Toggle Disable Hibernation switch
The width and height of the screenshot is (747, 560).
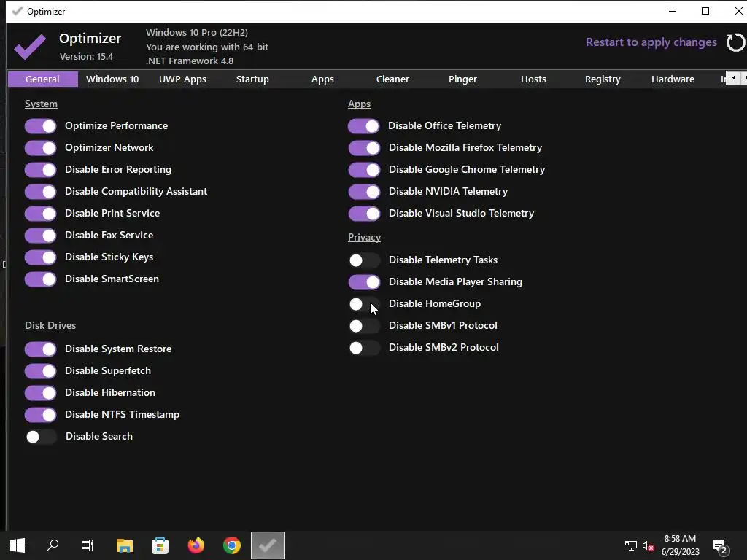click(41, 393)
